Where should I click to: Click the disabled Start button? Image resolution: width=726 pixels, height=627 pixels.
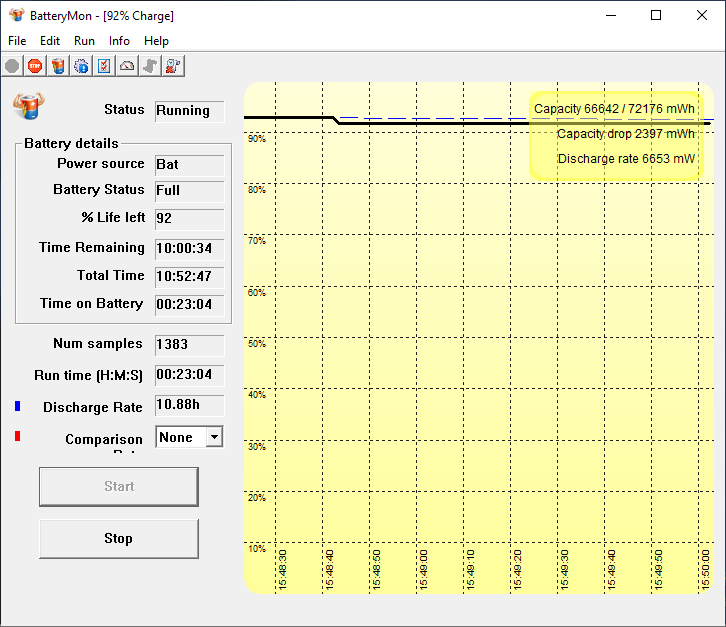click(x=118, y=487)
